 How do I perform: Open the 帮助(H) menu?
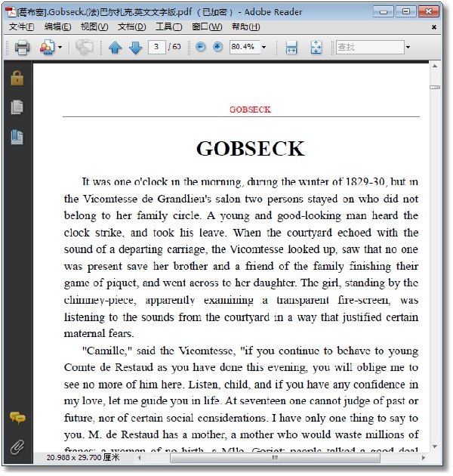tap(246, 27)
